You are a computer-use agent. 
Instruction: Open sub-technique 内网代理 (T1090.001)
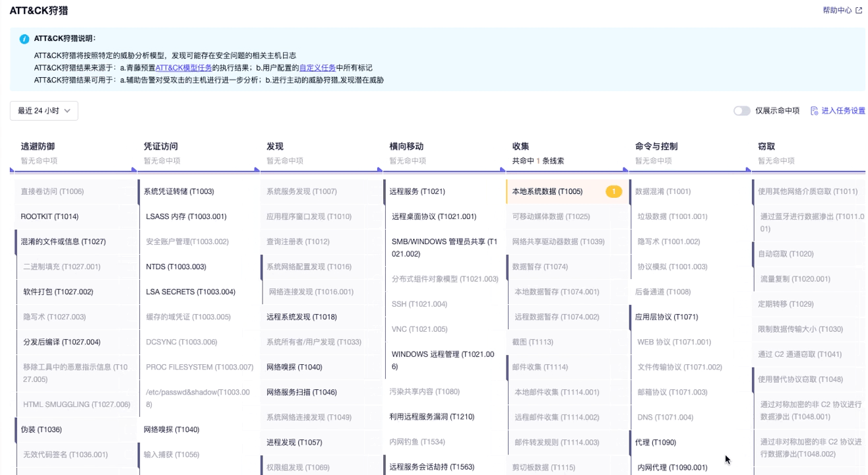672,468
